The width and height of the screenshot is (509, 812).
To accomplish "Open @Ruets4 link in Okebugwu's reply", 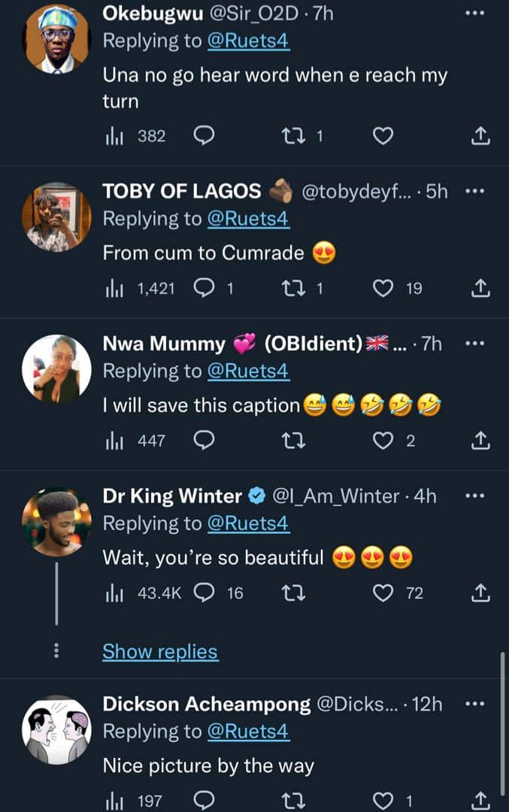I will point(249,41).
